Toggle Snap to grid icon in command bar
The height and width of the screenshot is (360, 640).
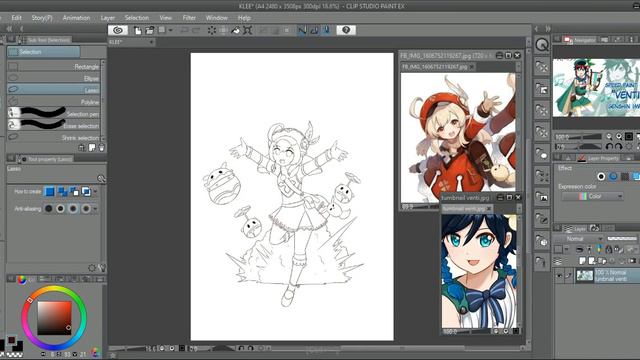coord(327,30)
